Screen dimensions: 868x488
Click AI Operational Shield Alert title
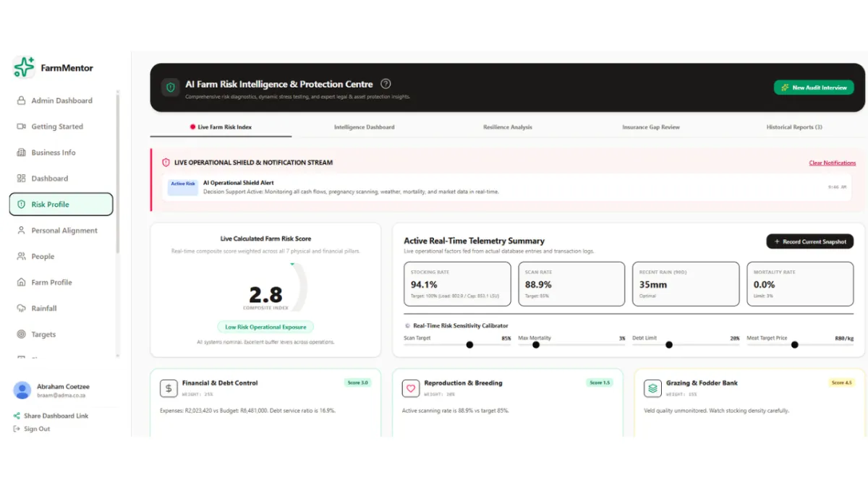(x=238, y=183)
